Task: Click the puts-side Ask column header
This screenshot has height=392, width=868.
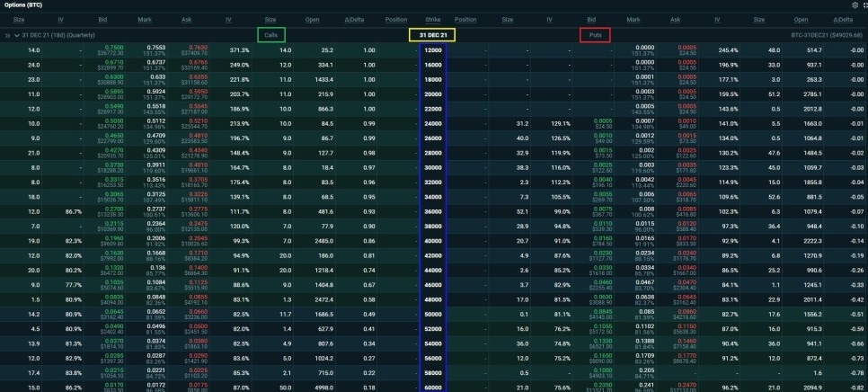Action: click(675, 20)
